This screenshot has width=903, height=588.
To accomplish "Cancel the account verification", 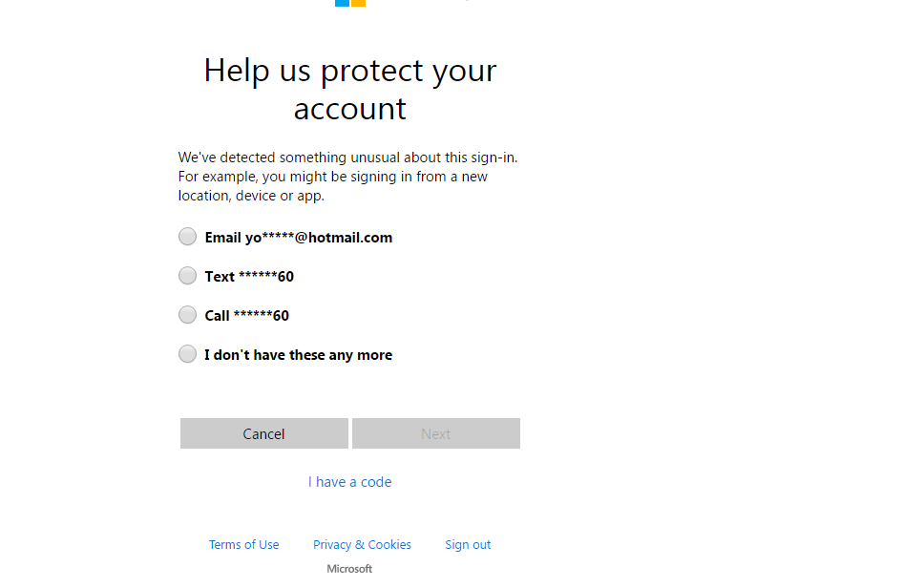I will point(263,433).
